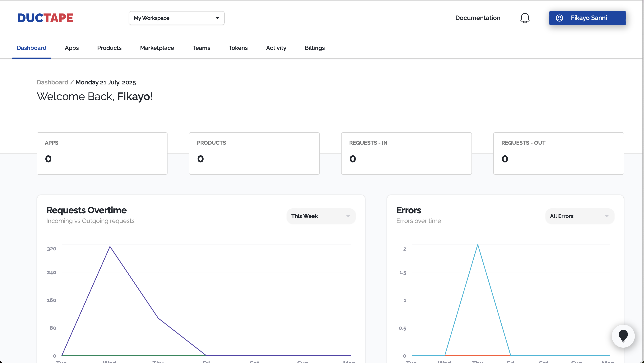
Task: Click Incoming vs Outgoing requests subtitle
Action: tap(90, 221)
